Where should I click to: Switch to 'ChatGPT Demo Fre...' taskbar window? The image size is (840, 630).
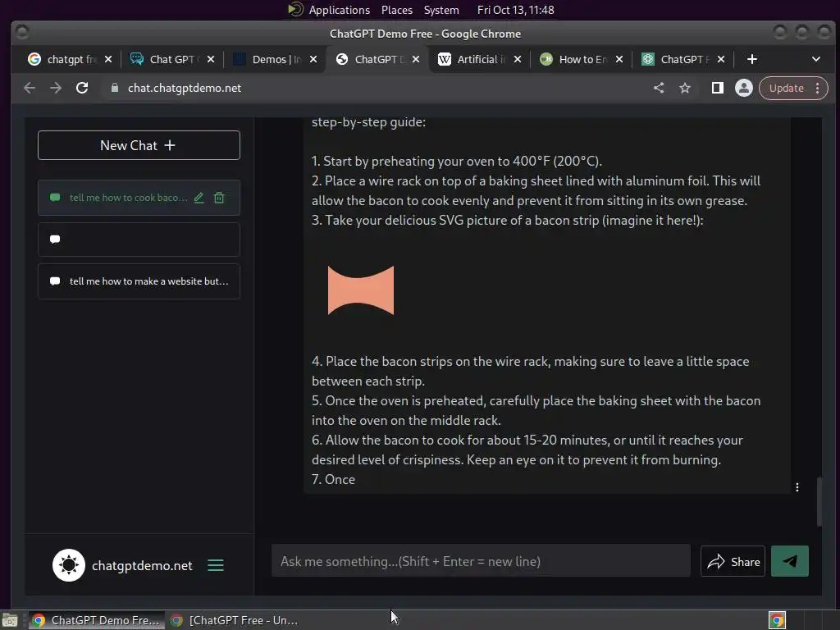(x=96, y=620)
